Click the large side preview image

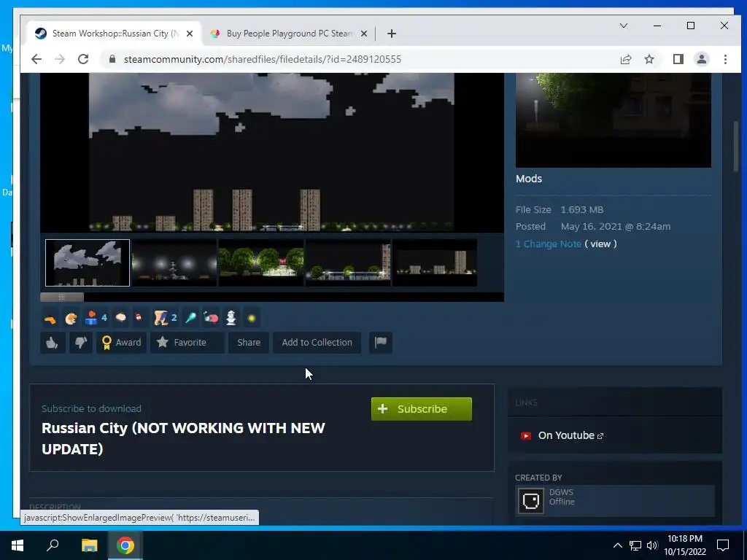point(614,120)
